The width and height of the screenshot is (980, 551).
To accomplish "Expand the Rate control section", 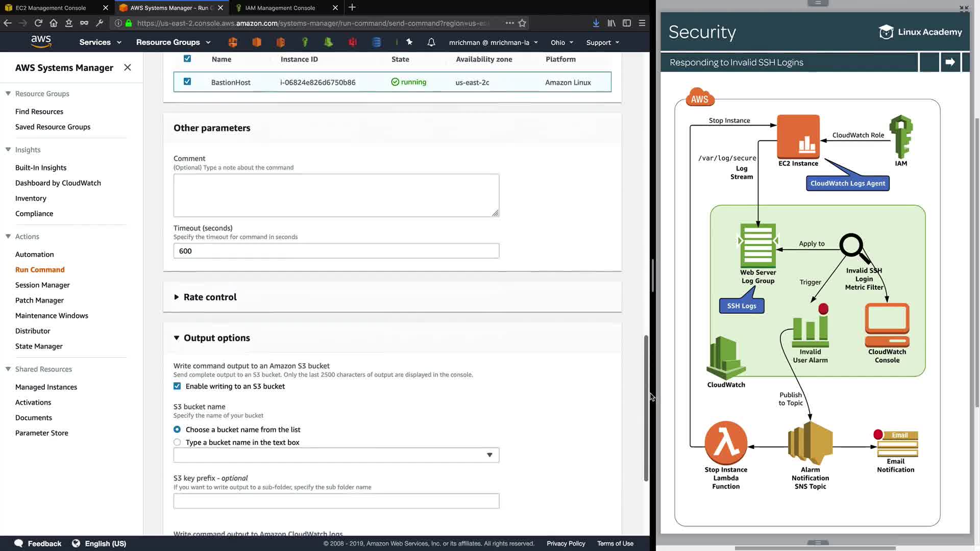I will click(210, 297).
